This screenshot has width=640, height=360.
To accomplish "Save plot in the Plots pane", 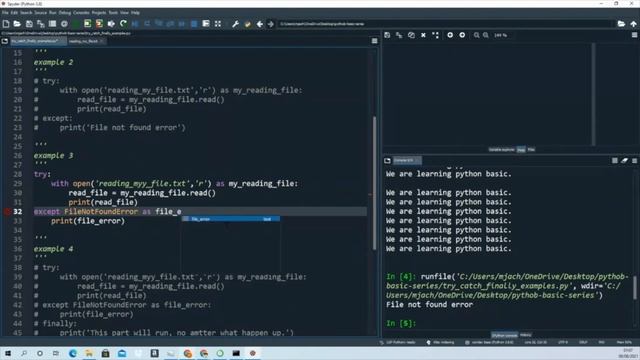I will 387,36.
